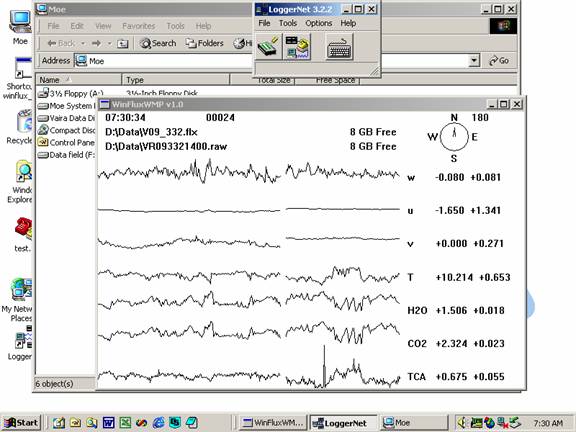Select My Network Places desktop icon
576x432 pixels.
(x=17, y=300)
